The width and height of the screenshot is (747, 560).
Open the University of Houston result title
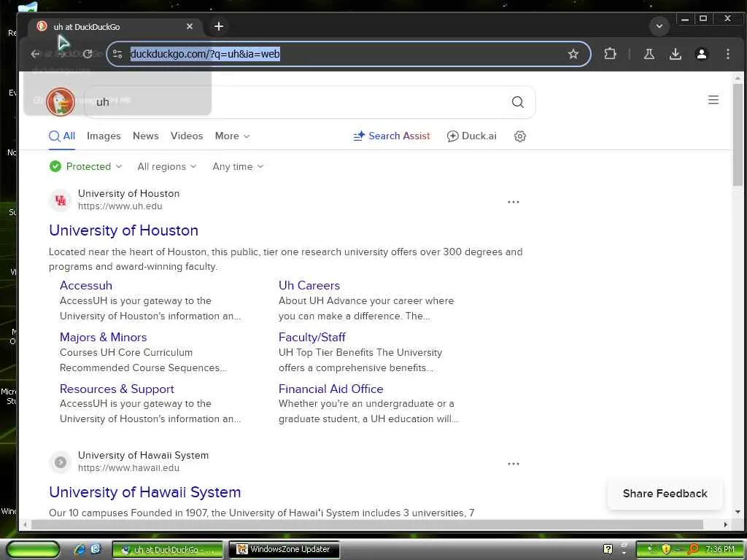pyautogui.click(x=123, y=230)
